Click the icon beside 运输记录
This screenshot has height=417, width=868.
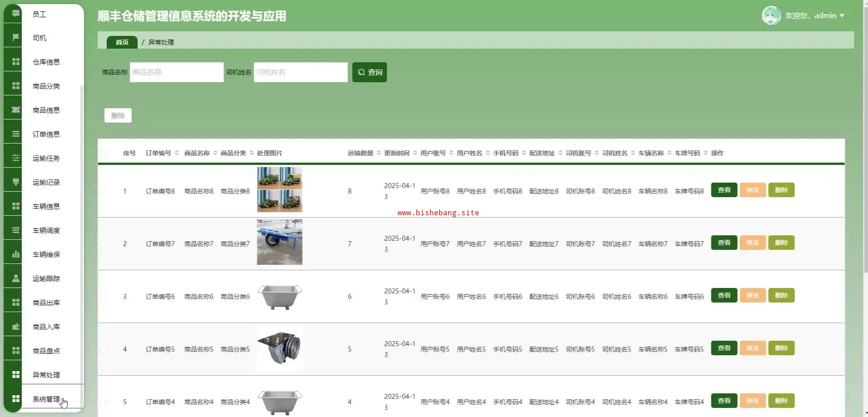click(15, 182)
